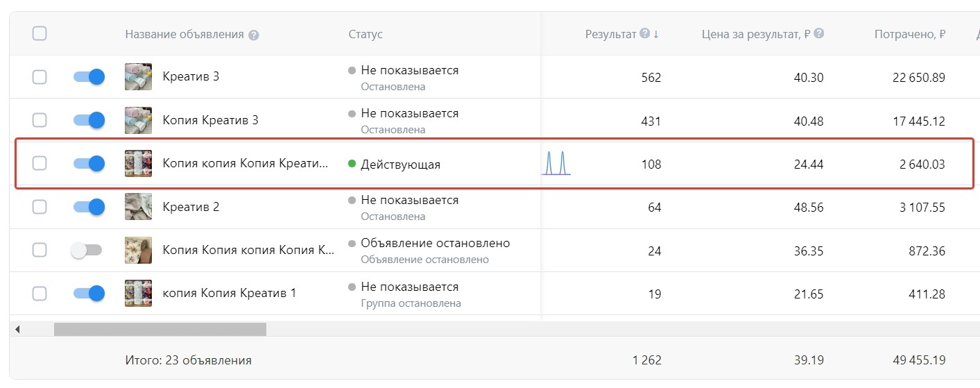Click the Название объявления column header
Viewport: 980px width, 388px height.
(184, 35)
